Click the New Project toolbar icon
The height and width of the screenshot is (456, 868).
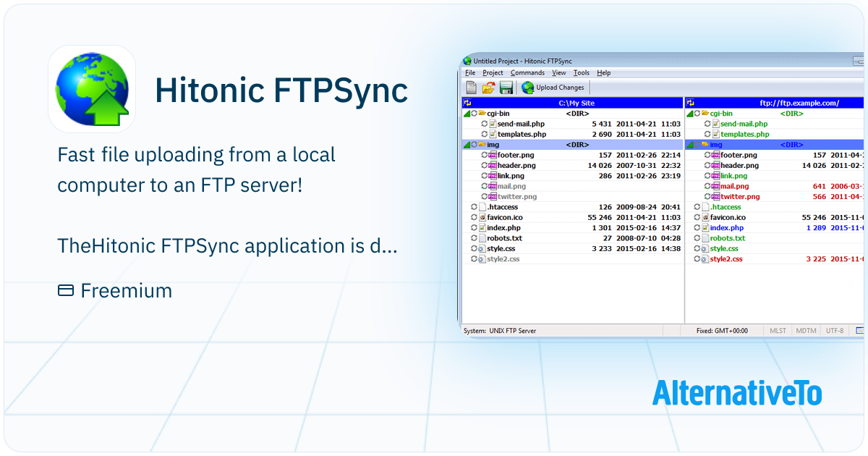472,88
